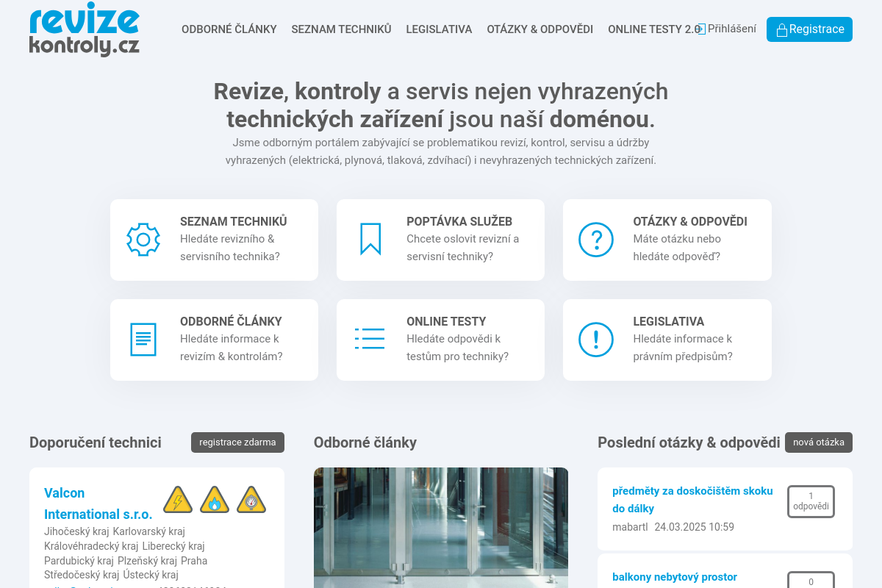Click the list icon in ONLINE TESTY card
Viewport: 882px width, 588px height.
pos(369,339)
